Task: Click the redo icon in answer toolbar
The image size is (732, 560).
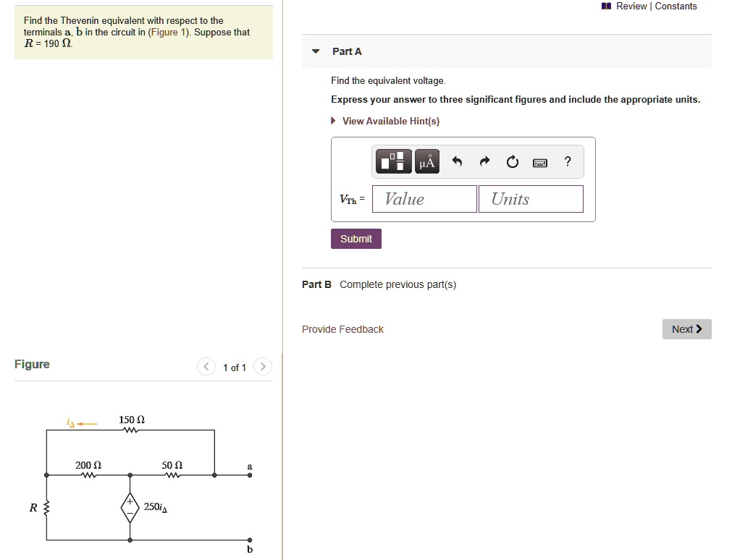Action: pos(484,161)
